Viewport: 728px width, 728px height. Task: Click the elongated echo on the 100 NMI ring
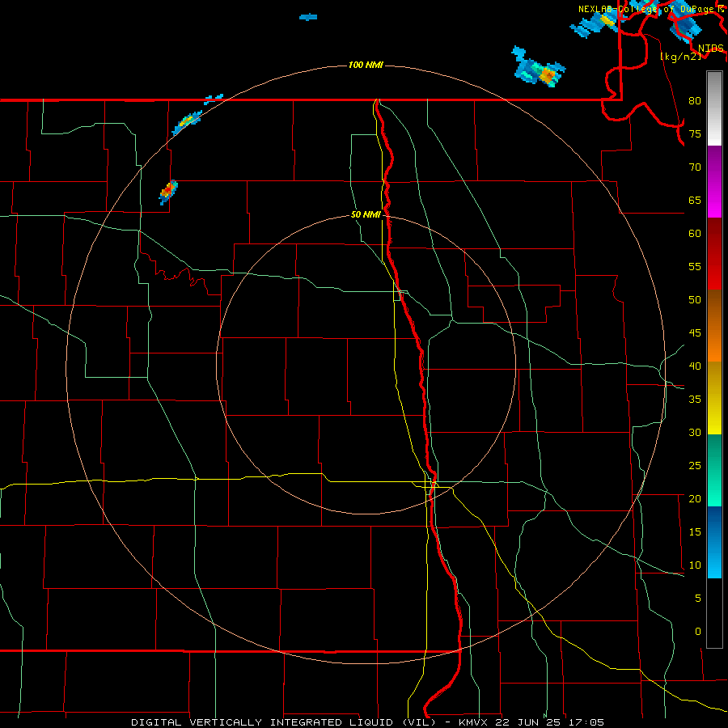[187, 123]
